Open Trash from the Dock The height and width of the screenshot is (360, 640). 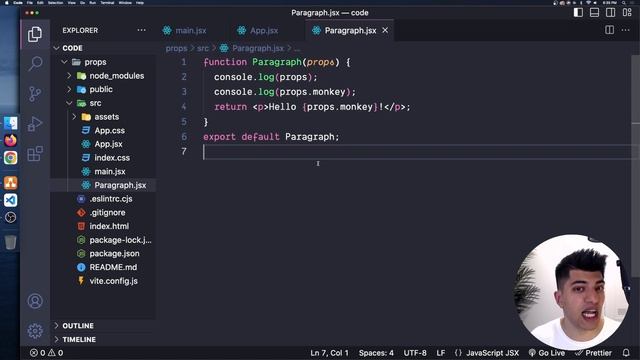(11, 242)
